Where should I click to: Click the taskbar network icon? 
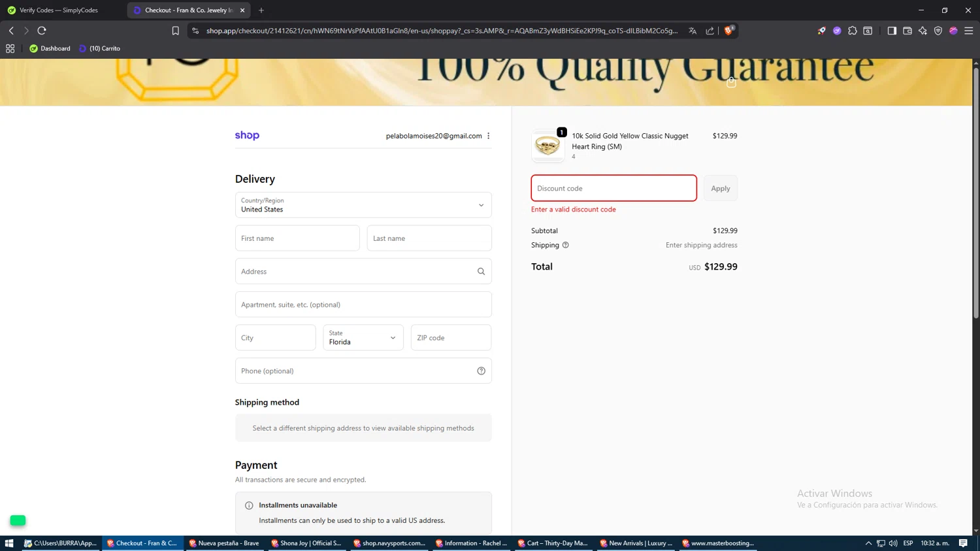[x=881, y=543]
